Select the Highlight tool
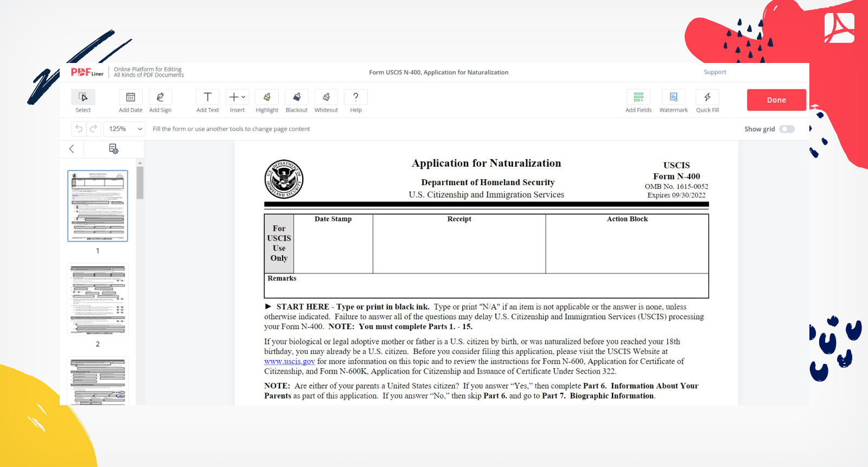Image resolution: width=868 pixels, height=467 pixels. click(x=267, y=101)
